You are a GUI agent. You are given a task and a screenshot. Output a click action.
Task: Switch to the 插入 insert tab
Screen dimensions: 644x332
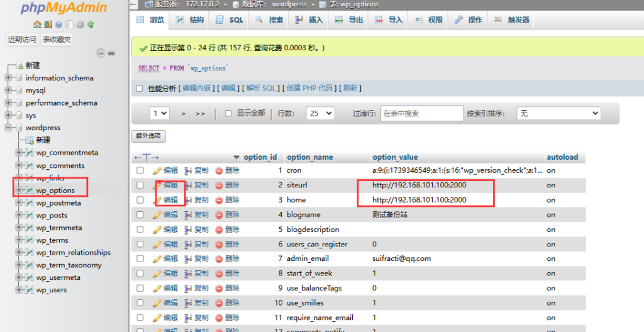pos(309,19)
